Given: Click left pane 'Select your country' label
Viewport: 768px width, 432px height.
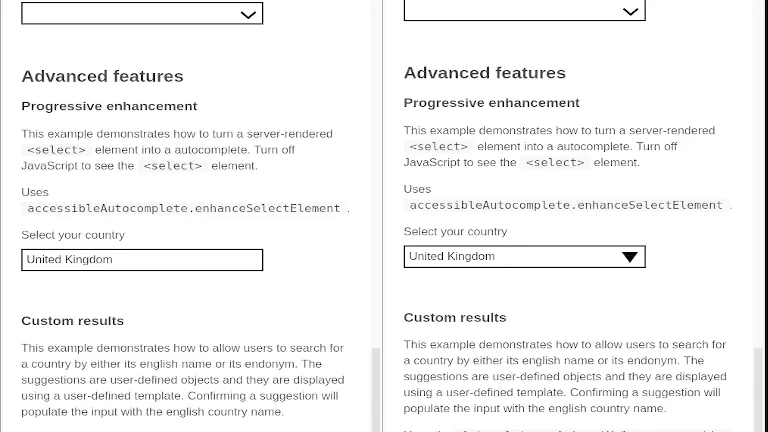Looking at the screenshot, I should (x=73, y=235).
